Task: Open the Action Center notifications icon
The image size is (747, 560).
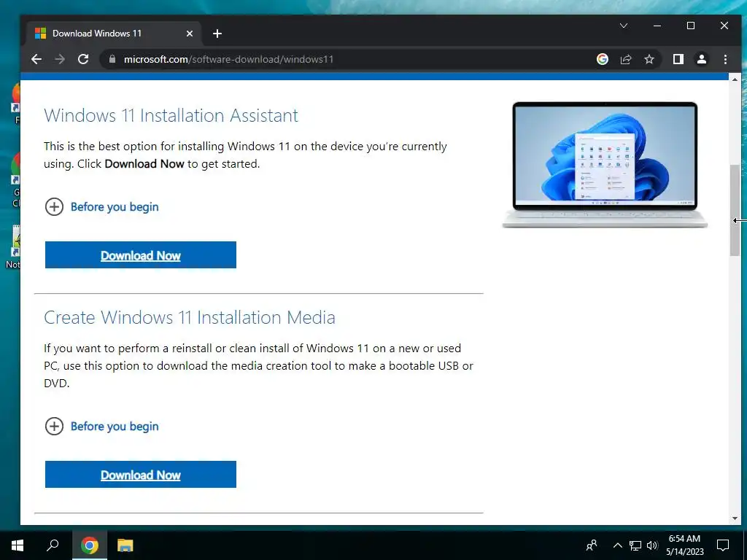Action: pyautogui.click(x=723, y=545)
